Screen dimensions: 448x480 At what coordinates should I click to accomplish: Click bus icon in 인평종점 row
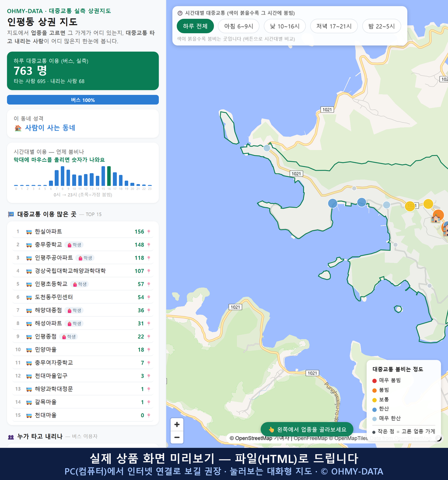pos(29,337)
